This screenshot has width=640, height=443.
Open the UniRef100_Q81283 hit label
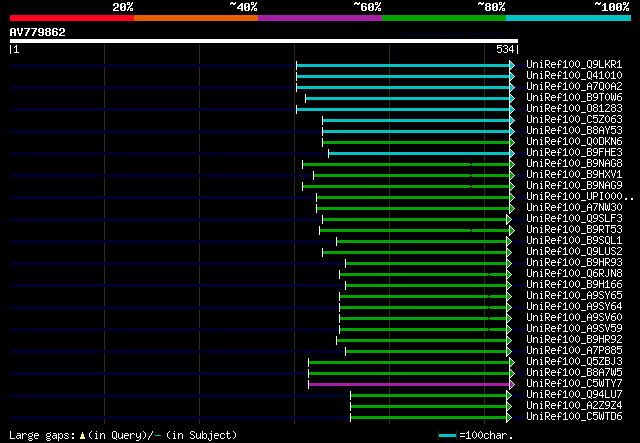[x=574, y=109]
